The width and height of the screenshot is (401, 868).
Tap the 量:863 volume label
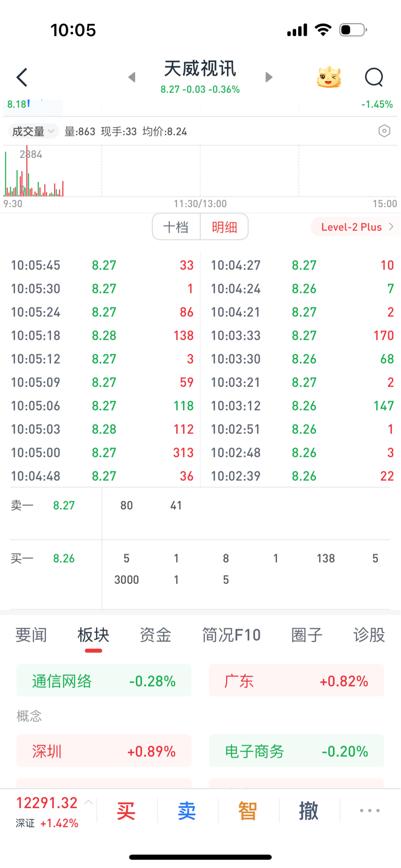pyautogui.click(x=80, y=131)
